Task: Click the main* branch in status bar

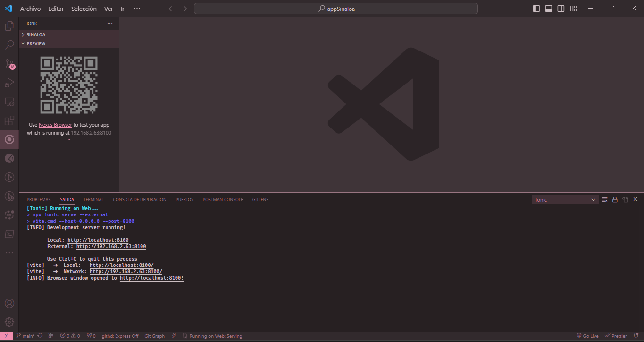Action: click(x=25, y=336)
